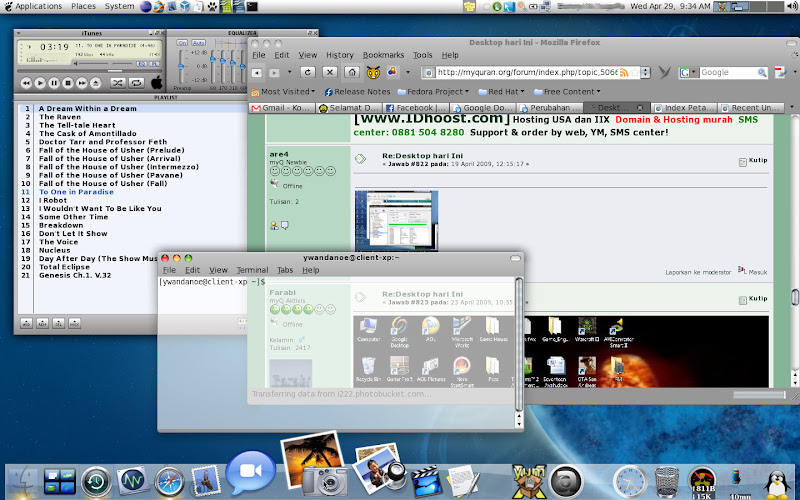Open Most Visited bookmarks dropdown

click(283, 92)
